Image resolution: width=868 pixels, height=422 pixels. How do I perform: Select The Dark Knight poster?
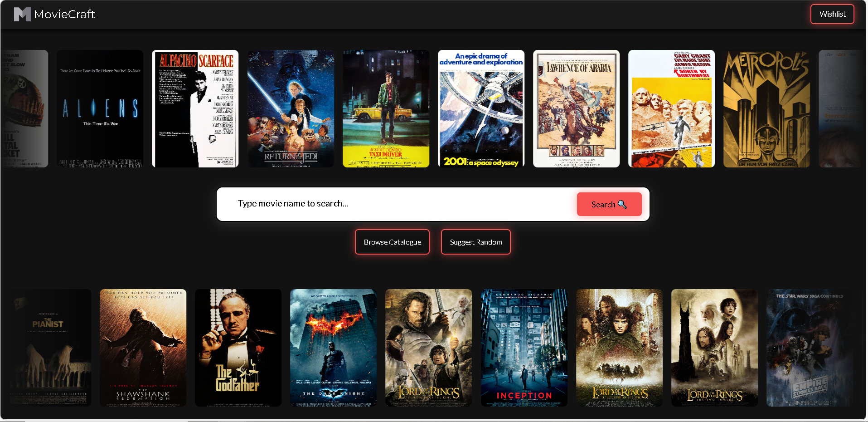tap(333, 348)
